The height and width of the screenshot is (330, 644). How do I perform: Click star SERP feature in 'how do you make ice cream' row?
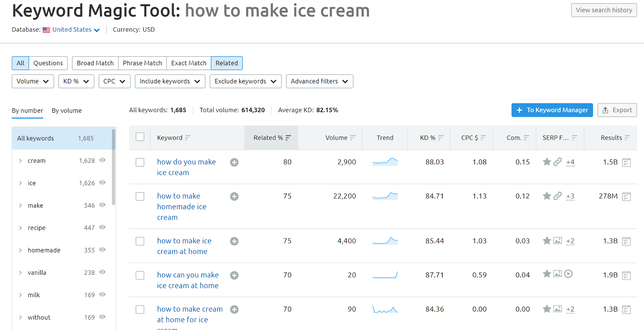[x=547, y=162]
